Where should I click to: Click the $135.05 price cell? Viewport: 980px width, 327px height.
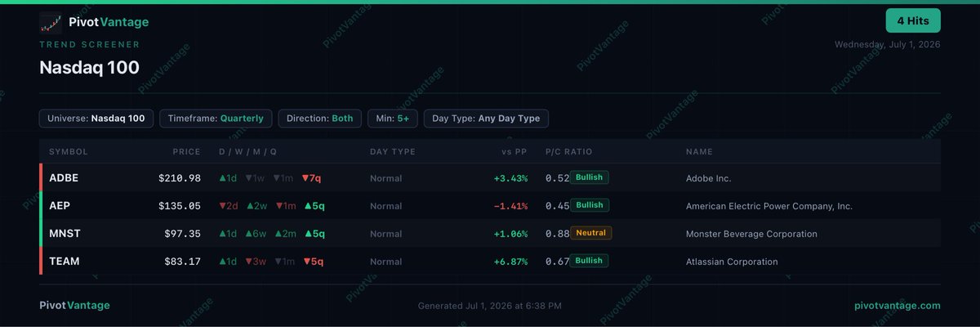(x=180, y=206)
